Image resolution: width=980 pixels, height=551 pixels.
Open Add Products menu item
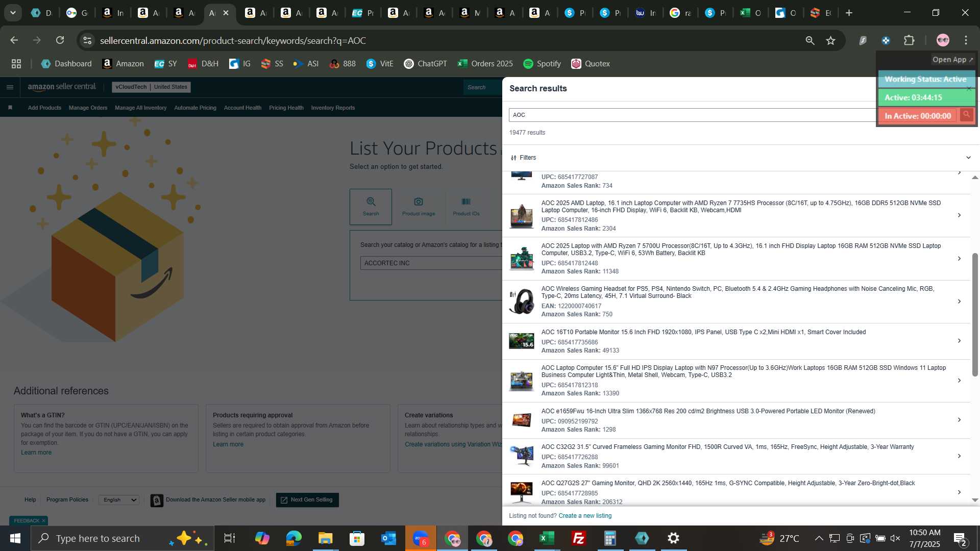(x=44, y=108)
